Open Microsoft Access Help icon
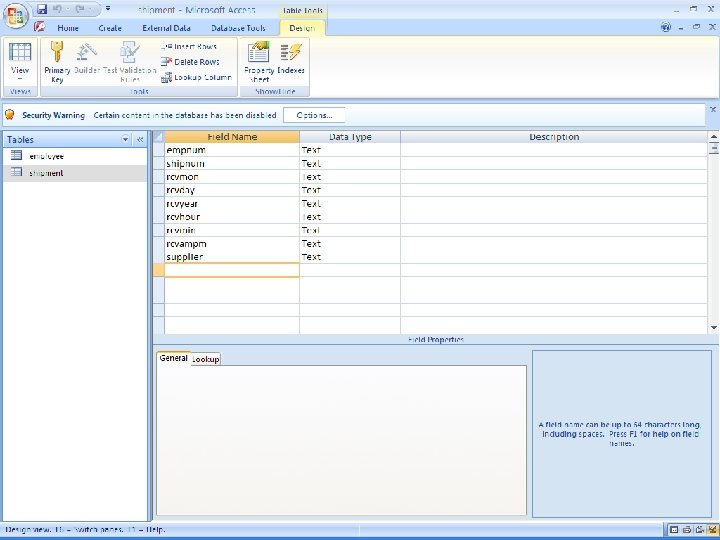 click(x=665, y=28)
